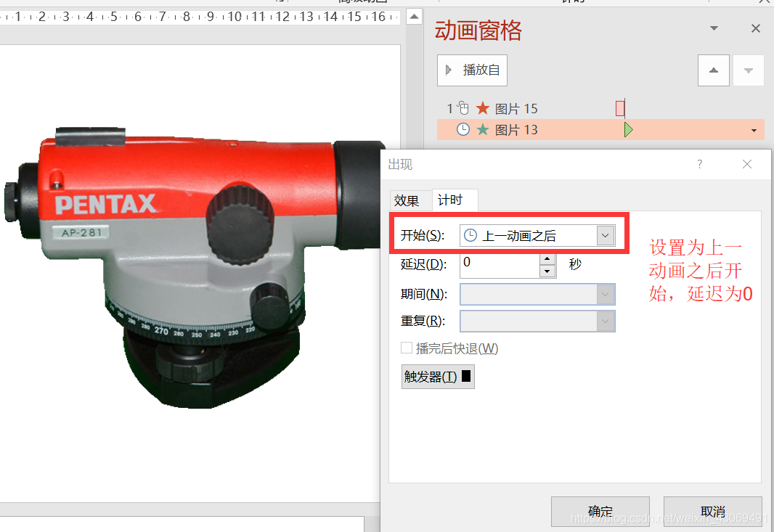The height and width of the screenshot is (532, 774).
Task: Select the Pentax level instrument picture
Action: pyautogui.click(x=192, y=266)
